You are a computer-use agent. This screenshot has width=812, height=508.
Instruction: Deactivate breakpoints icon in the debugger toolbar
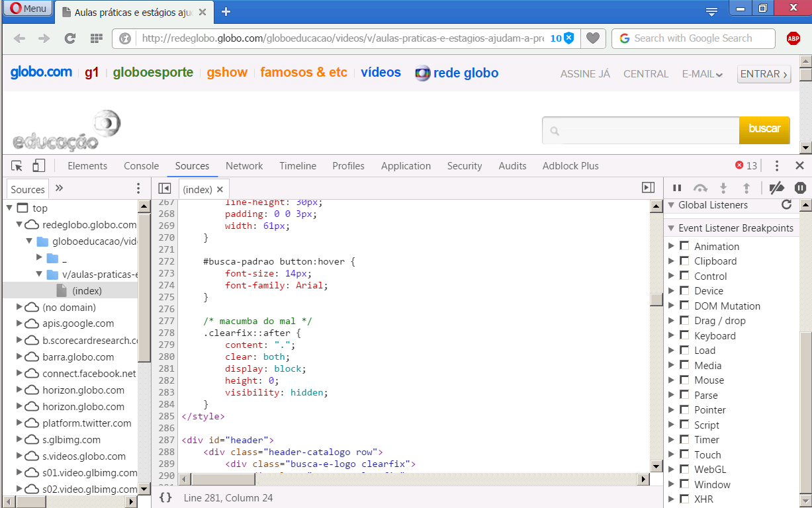point(777,189)
